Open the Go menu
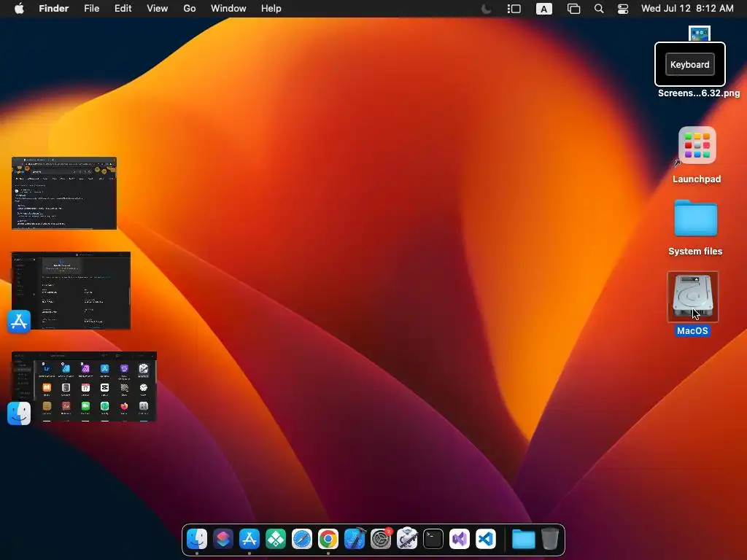Image resolution: width=747 pixels, height=560 pixels. coord(190,9)
